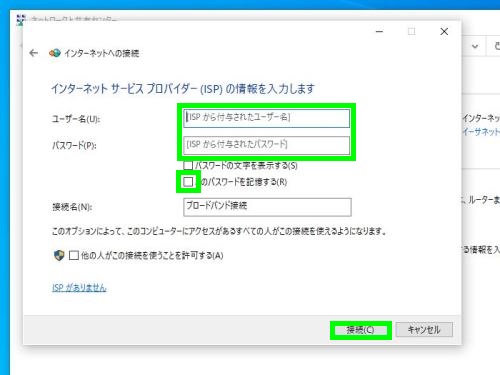Viewport: 500px width, 375px height.
Task: Click the back arrow in the wizard
Action: pyautogui.click(x=33, y=53)
